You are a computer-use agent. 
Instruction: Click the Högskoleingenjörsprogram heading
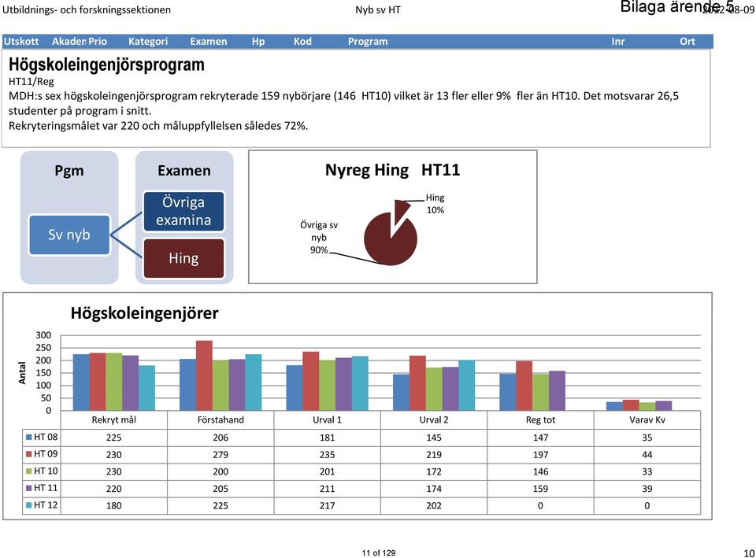106,65
